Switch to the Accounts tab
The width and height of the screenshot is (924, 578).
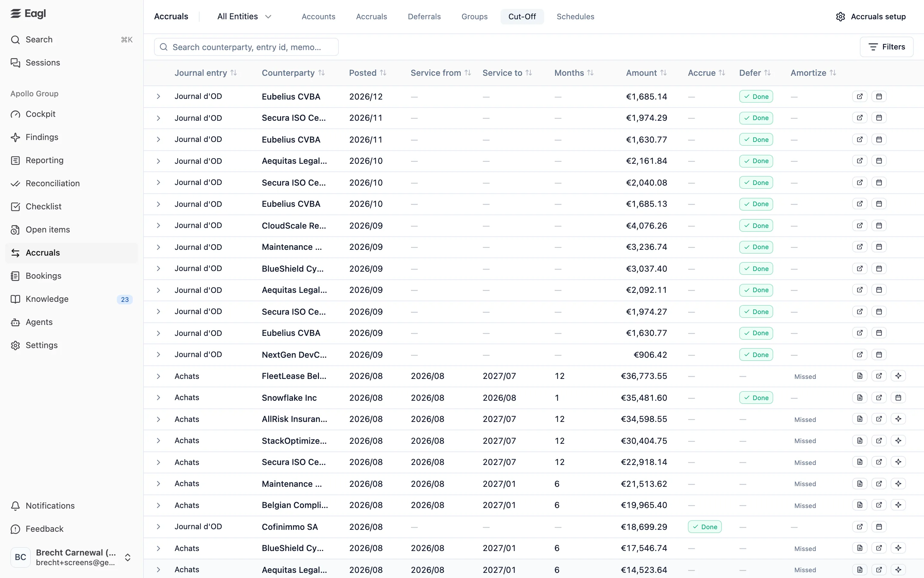pyautogui.click(x=319, y=16)
